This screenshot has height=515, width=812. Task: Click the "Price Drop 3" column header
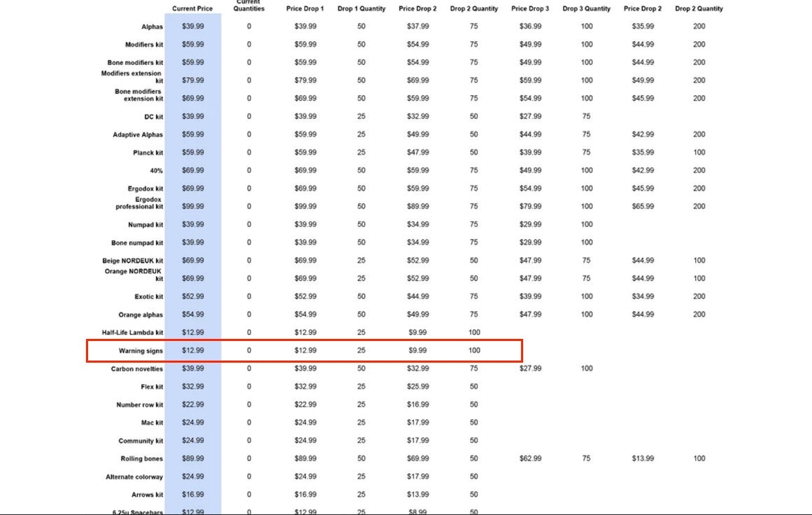click(x=530, y=8)
